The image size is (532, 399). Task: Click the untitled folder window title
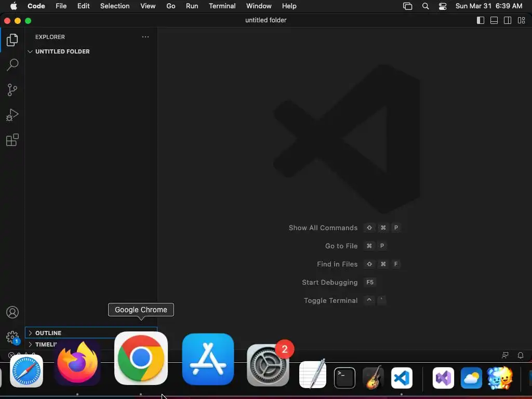265,20
